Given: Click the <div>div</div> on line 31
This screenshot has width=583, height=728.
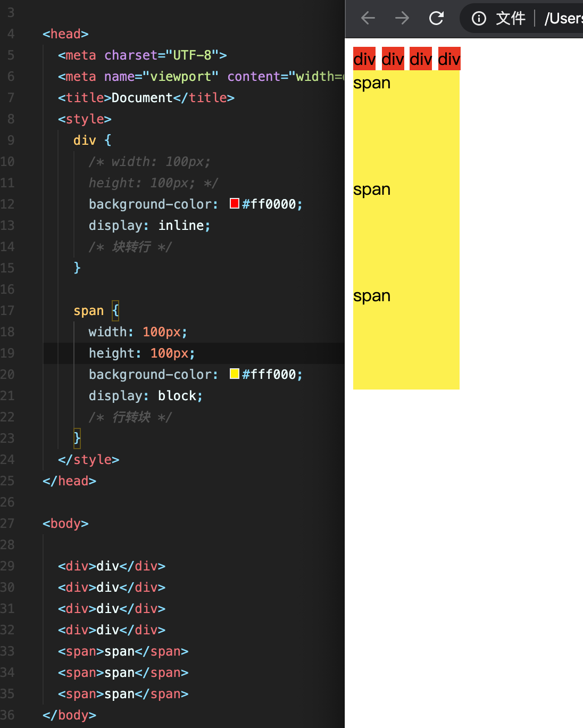Looking at the screenshot, I should tap(112, 608).
